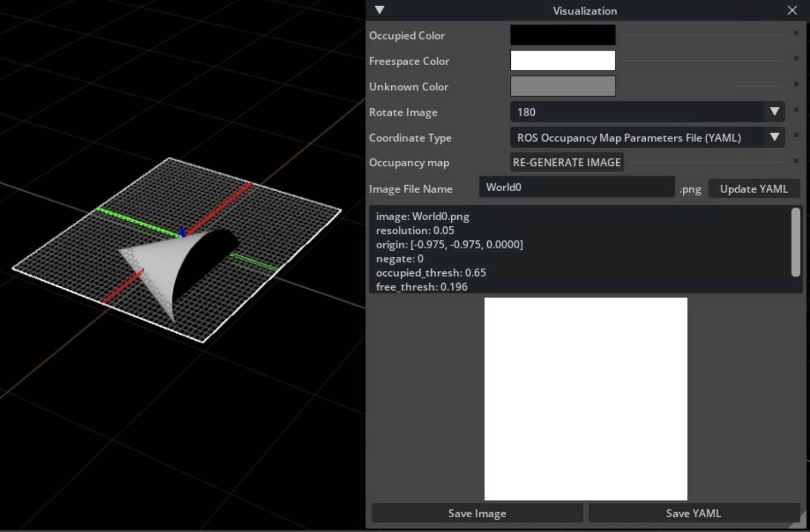Click the small square beside Occupancy map
The image size is (810, 532).
click(796, 161)
